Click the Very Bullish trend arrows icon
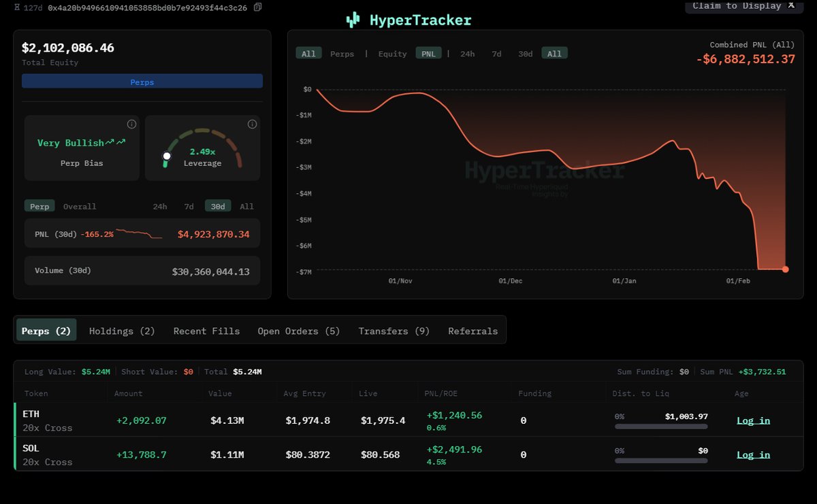 (116, 142)
